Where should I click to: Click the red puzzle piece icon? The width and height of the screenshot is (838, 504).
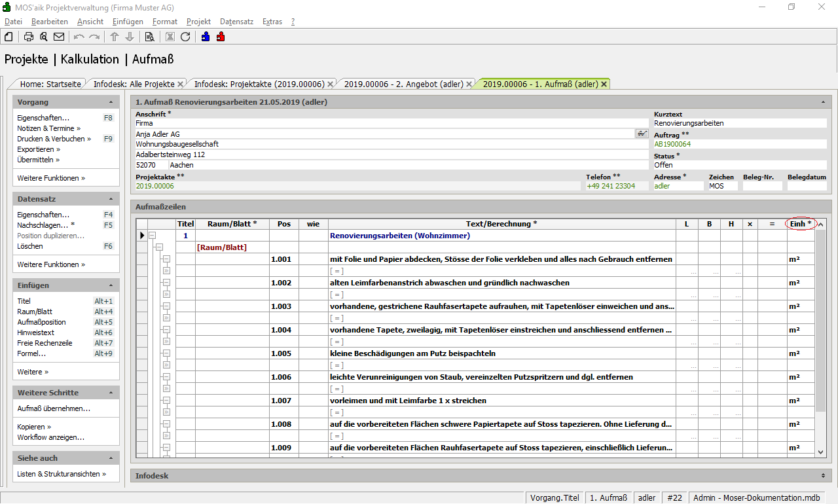(x=221, y=37)
